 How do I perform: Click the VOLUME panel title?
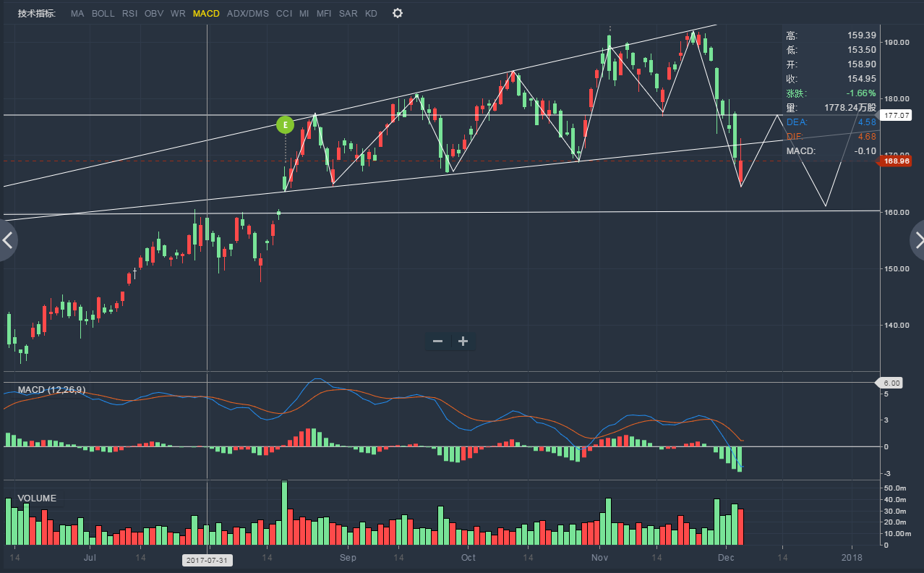[x=37, y=498]
